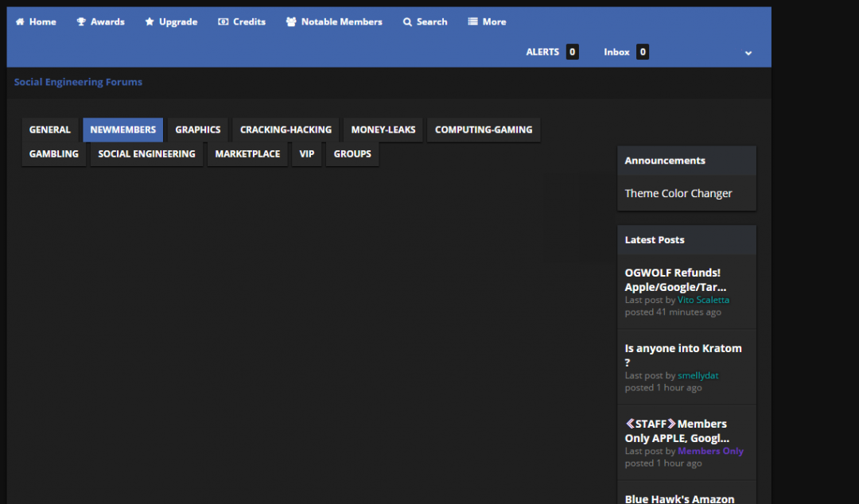The image size is (859, 504).
Task: Open the OGWOLF Refunds latest post
Action: pyautogui.click(x=674, y=279)
